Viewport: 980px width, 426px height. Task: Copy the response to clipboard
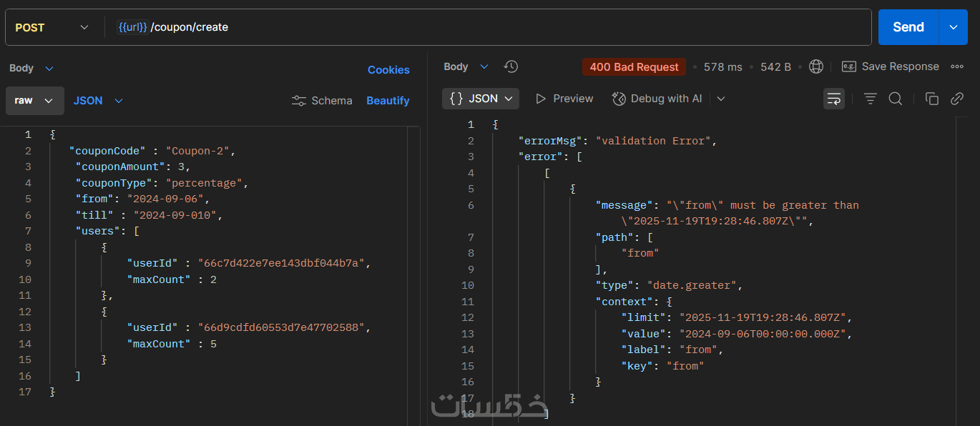(931, 99)
